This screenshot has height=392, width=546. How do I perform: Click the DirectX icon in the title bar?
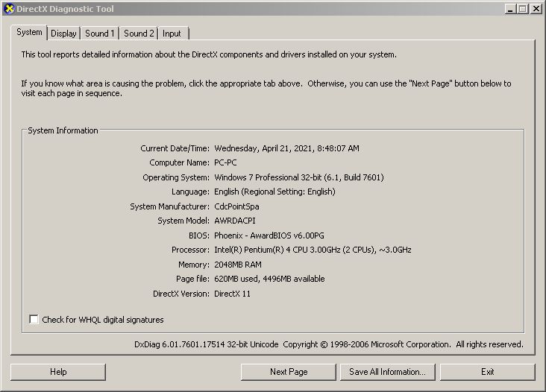tap(9, 9)
